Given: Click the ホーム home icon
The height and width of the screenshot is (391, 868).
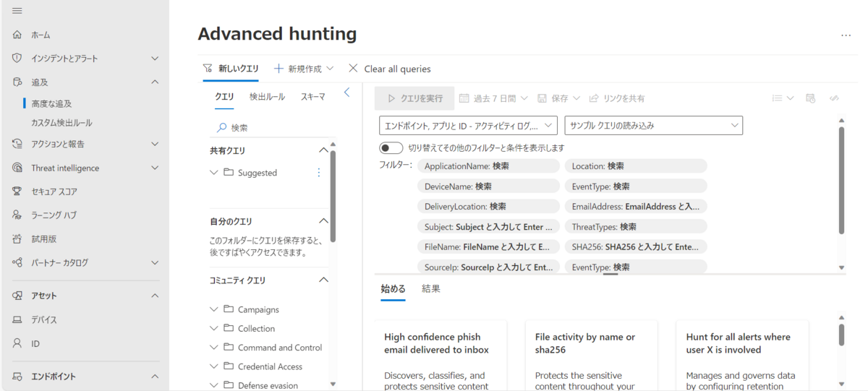Looking at the screenshot, I should point(17,35).
